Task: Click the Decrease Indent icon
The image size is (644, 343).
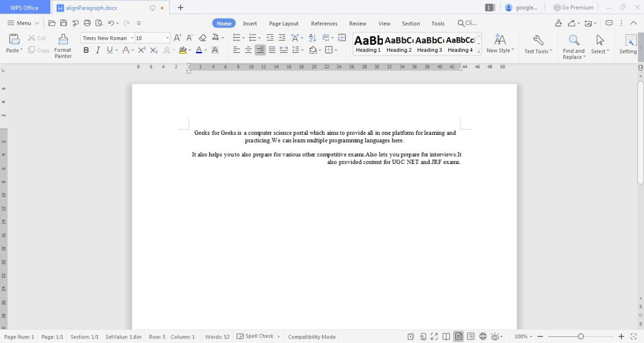Action: tap(270, 38)
